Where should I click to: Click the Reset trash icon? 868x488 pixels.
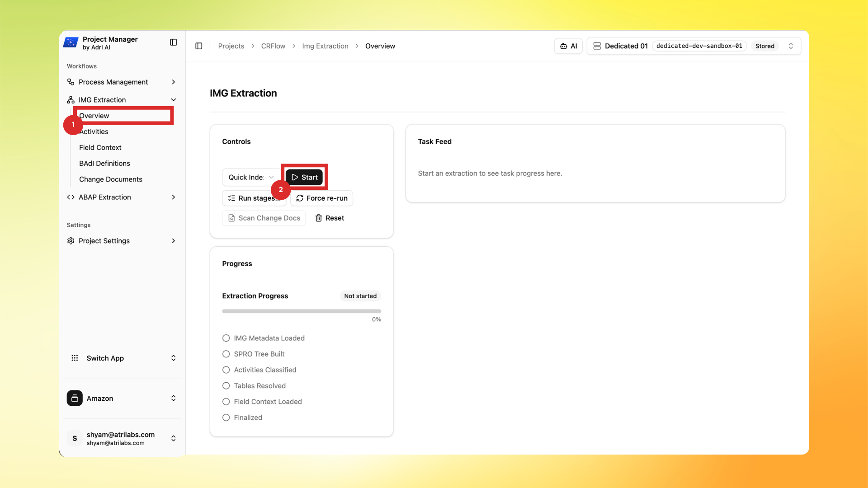click(319, 218)
